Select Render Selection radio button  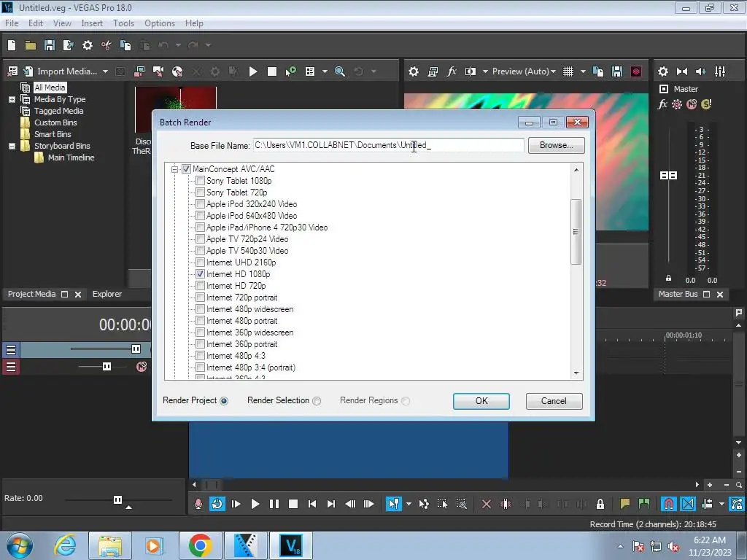(x=317, y=401)
